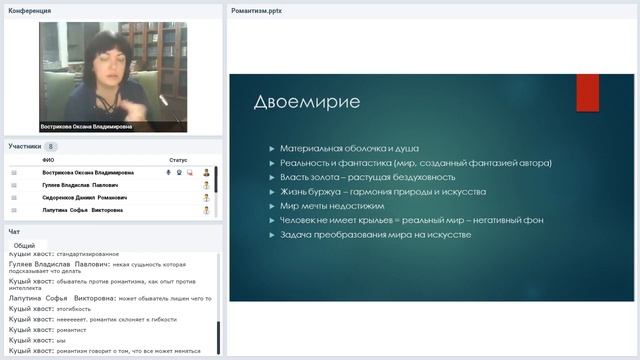The height and width of the screenshot is (360, 640).
Task: Select participant name Вострикова Оксана Владимировна in list
Action: click(88, 173)
